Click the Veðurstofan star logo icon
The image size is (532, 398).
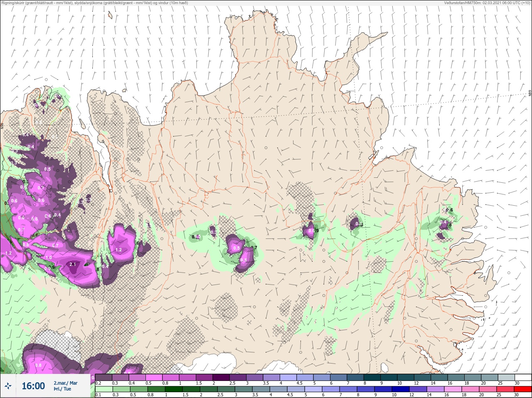point(8,386)
